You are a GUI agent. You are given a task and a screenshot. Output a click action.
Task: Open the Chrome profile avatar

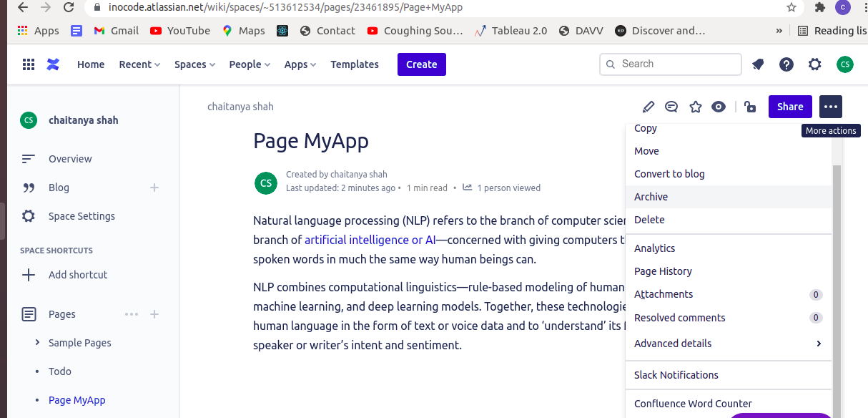coord(844,7)
